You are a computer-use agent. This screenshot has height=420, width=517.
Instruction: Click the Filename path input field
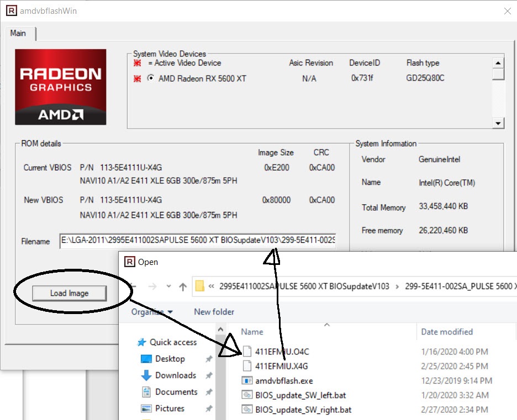[x=198, y=241]
